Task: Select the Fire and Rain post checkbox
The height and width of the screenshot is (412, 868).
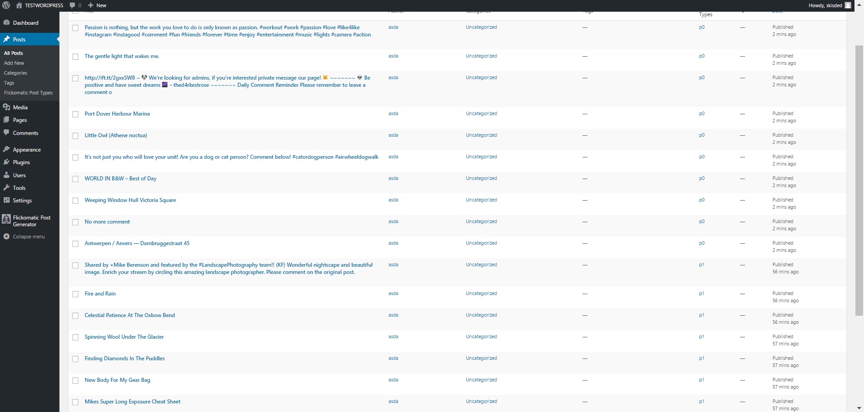Action: (76, 294)
